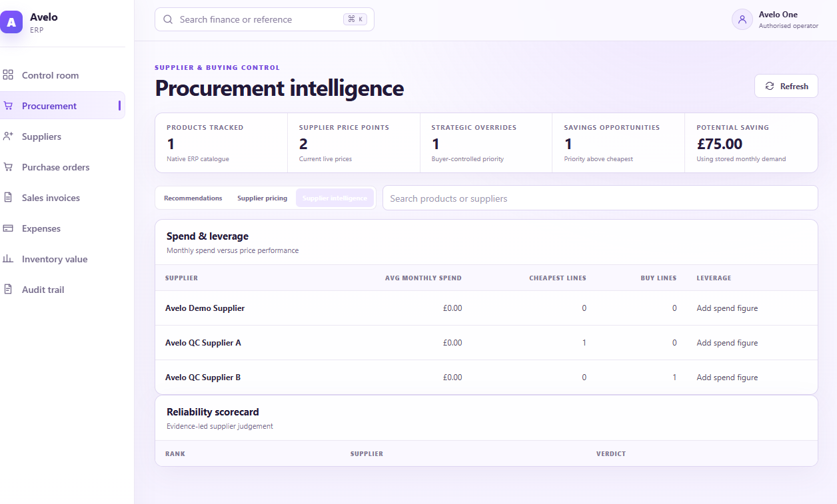Screen dimensions: 837x504
Task: Click the Buy Lines column header
Action: coord(658,278)
